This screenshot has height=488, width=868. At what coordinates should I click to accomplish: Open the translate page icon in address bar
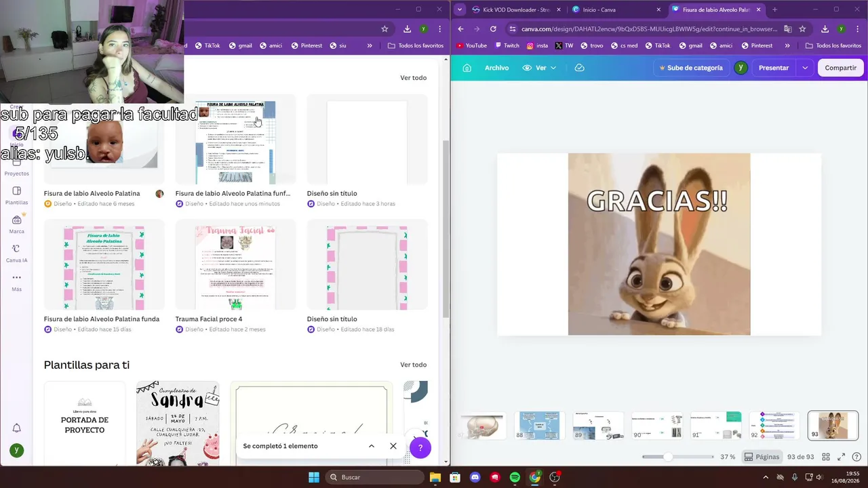[x=788, y=29]
